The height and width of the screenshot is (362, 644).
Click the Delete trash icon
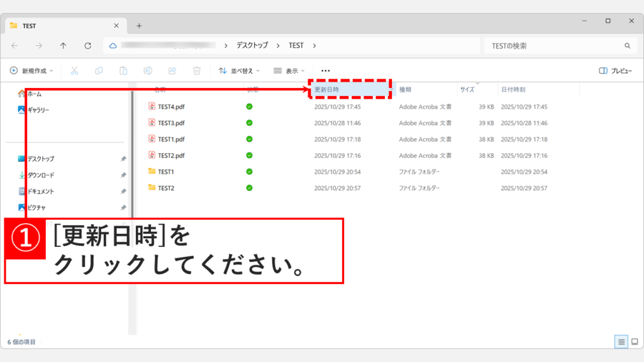(198, 70)
